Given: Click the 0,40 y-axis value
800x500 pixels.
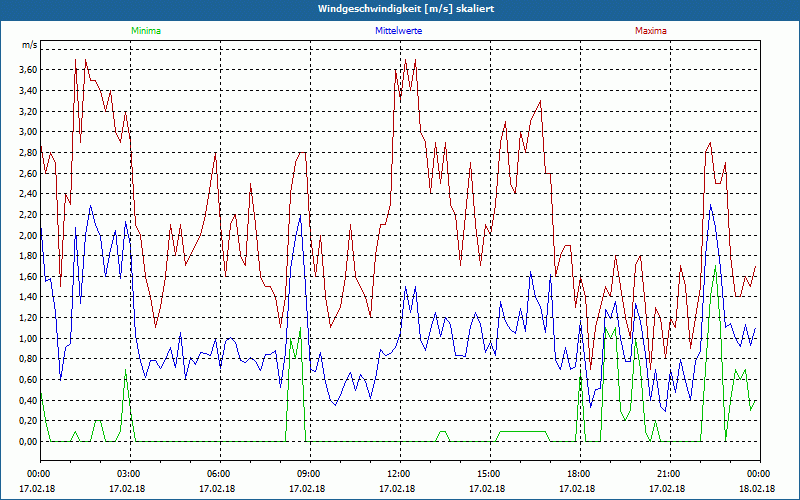Looking at the screenshot, I should pyautogui.click(x=29, y=401).
